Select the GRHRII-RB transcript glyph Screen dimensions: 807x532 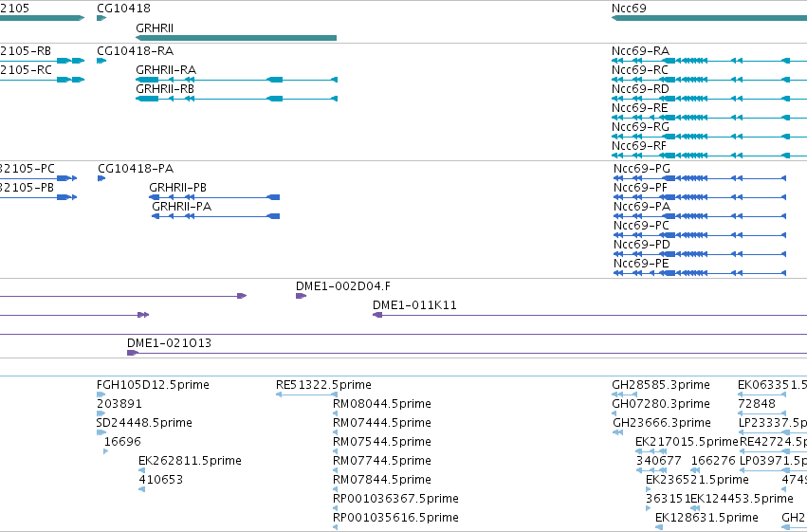236,99
